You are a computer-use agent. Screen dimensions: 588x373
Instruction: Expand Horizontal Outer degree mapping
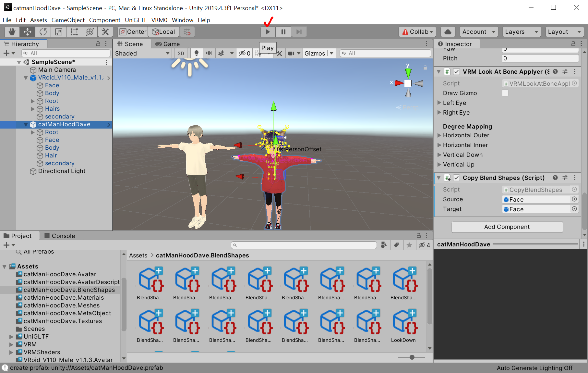click(439, 135)
